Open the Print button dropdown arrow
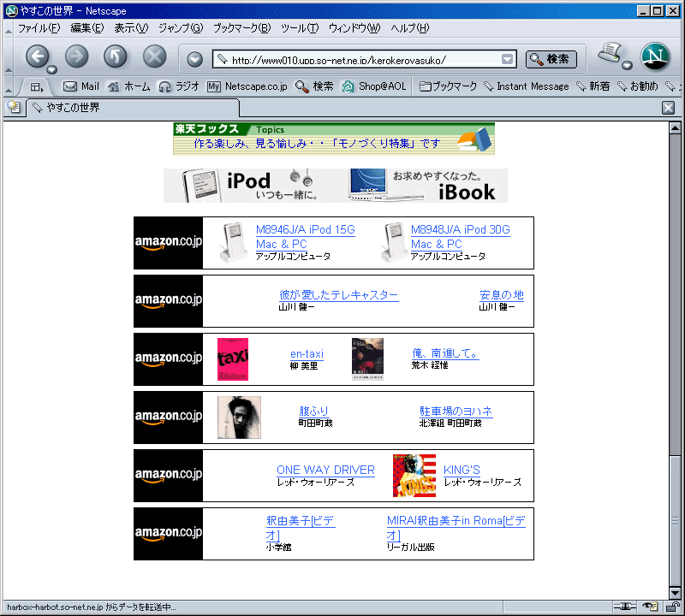The image size is (685, 616). click(627, 66)
